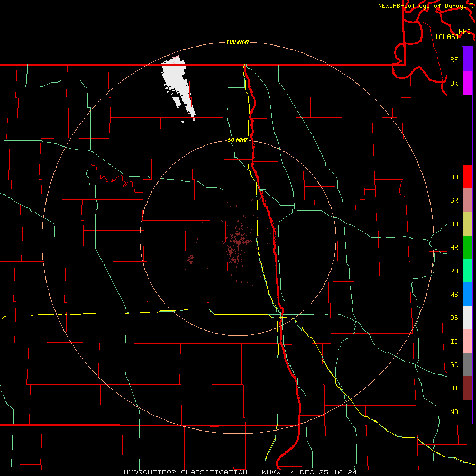Click the 'UK' legend label

click(x=454, y=83)
